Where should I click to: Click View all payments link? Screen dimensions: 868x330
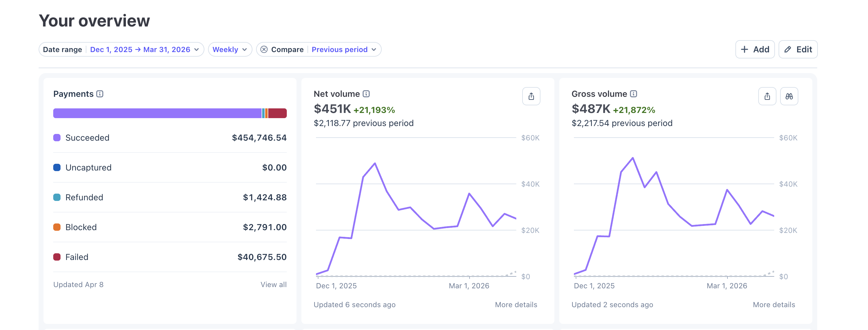pos(273,284)
